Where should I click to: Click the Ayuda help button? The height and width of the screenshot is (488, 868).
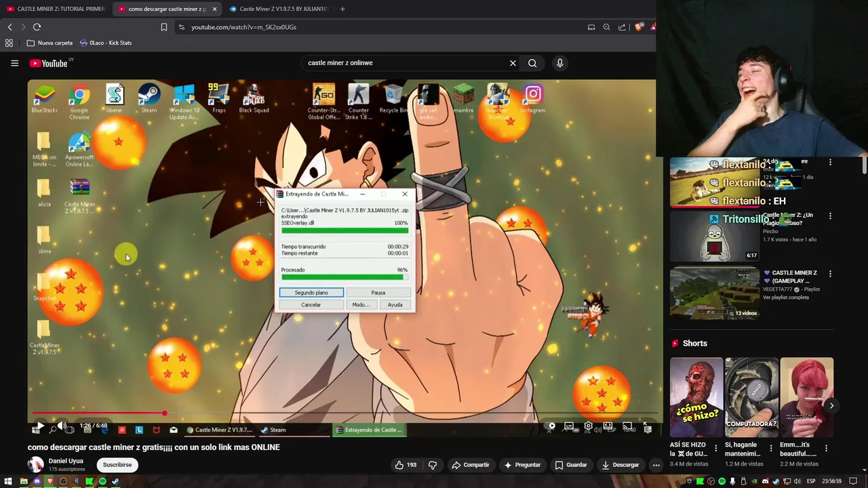(x=395, y=305)
